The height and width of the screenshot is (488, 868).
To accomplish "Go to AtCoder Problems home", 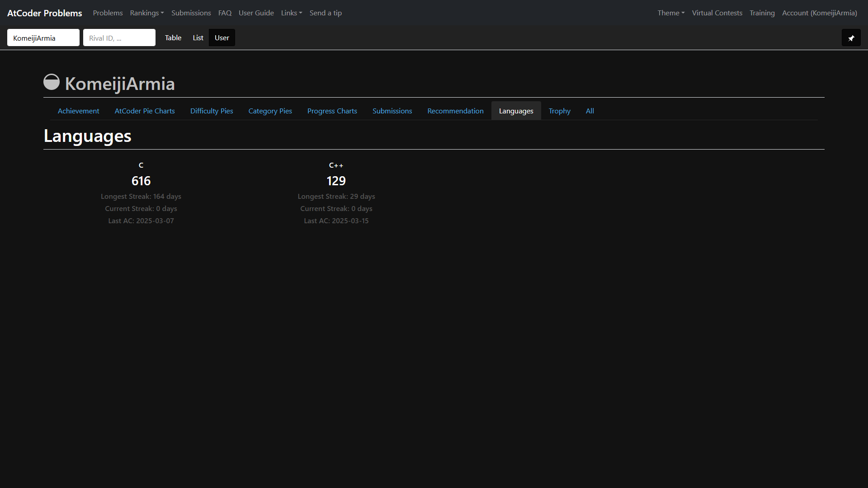I will pos(45,13).
